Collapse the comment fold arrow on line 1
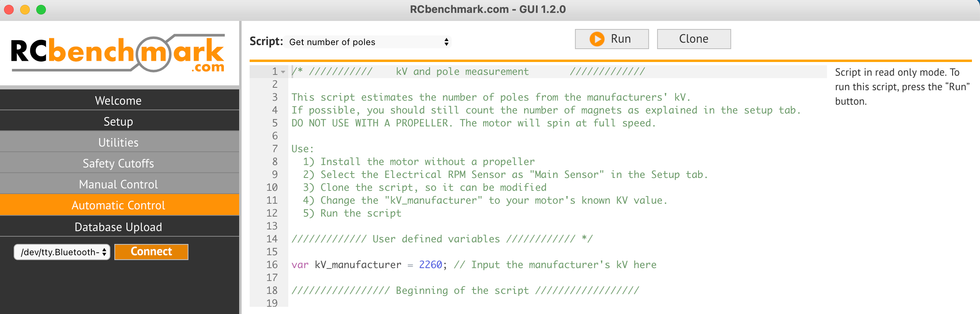The image size is (980, 314). click(x=283, y=72)
